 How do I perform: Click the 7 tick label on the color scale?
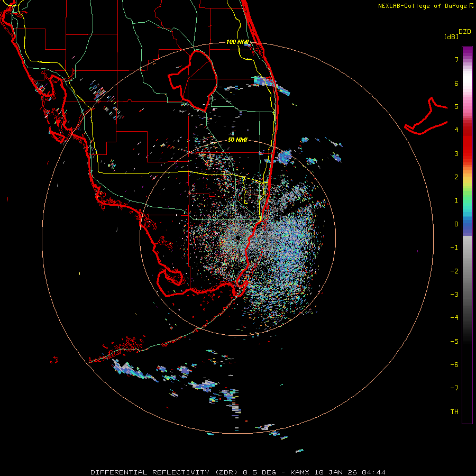point(456,59)
